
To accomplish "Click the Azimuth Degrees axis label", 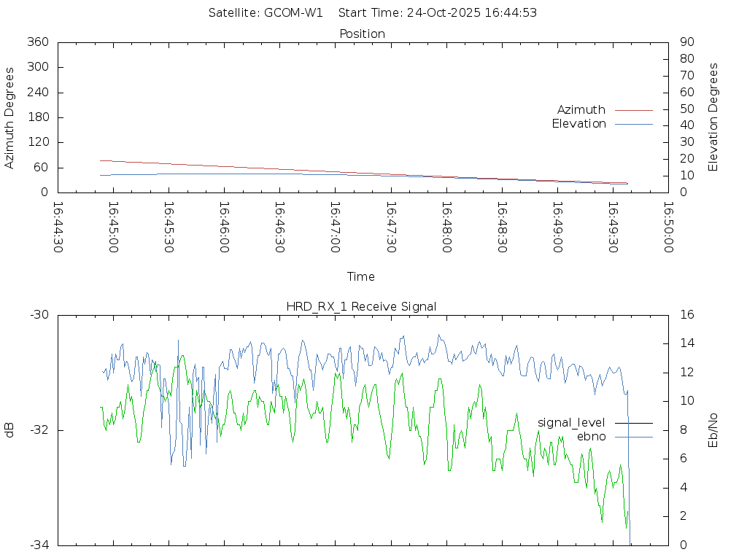I will coord(10,117).
